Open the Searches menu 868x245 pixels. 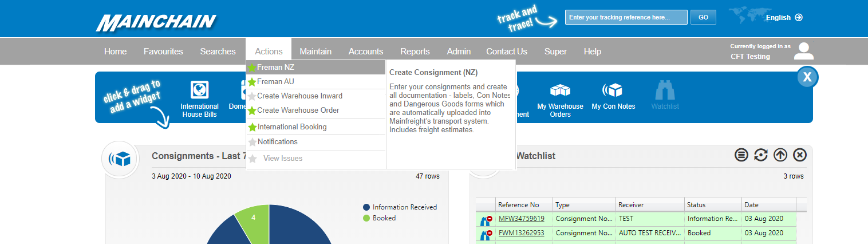(218, 52)
